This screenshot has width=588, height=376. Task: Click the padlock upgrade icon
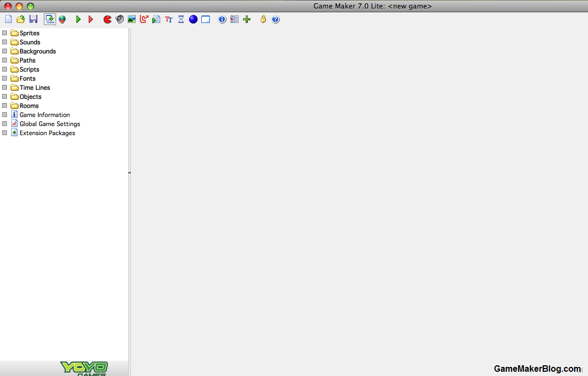point(263,19)
